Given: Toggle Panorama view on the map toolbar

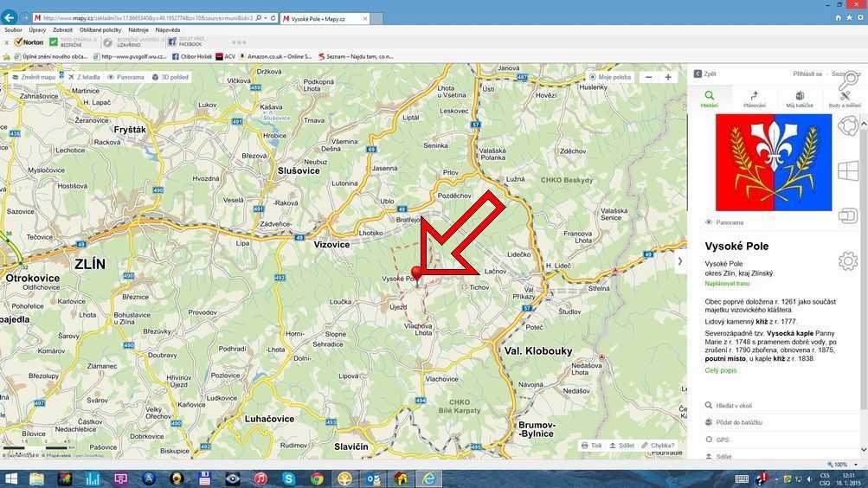Looking at the screenshot, I should [125, 78].
